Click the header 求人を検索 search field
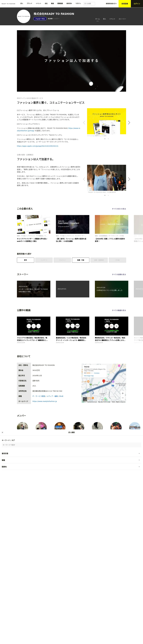The image size is (143, 644). pos(89,4)
